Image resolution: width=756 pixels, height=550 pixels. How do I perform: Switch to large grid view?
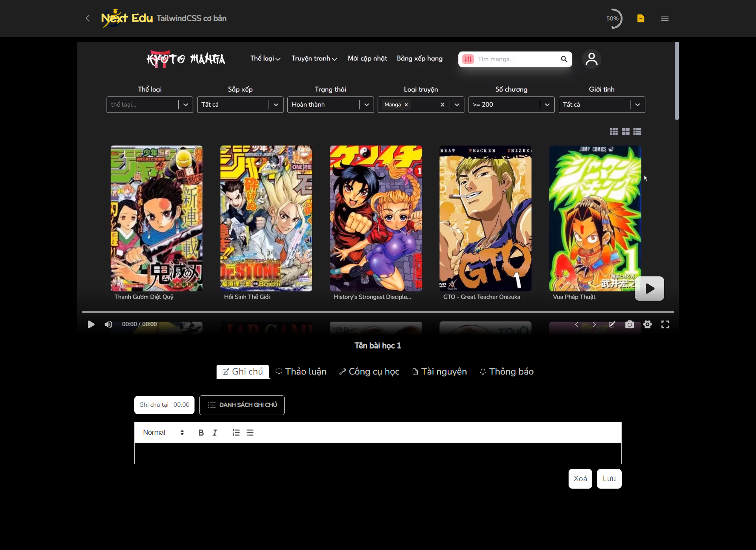coord(625,131)
